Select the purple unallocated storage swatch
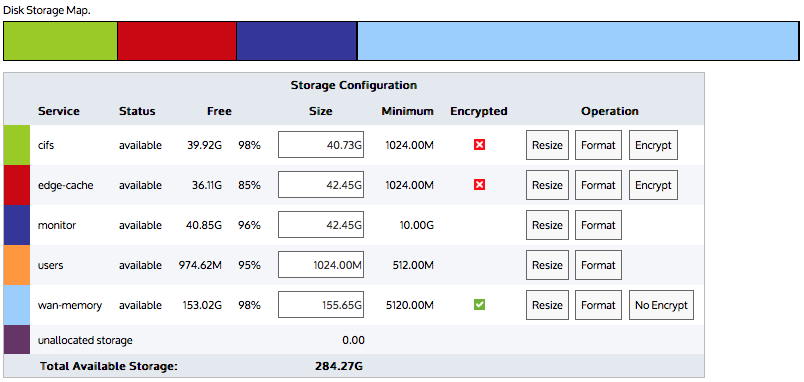Viewport: 804px width, 382px height. click(17, 339)
